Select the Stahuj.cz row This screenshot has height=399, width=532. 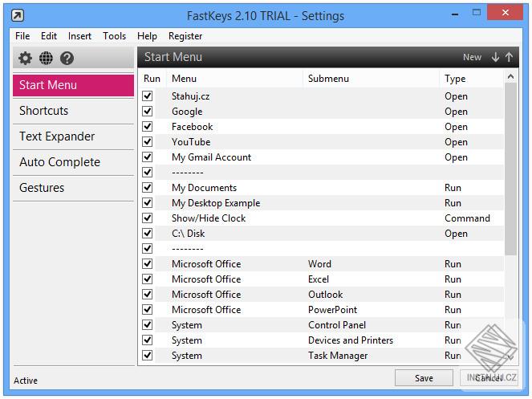pyautogui.click(x=321, y=96)
